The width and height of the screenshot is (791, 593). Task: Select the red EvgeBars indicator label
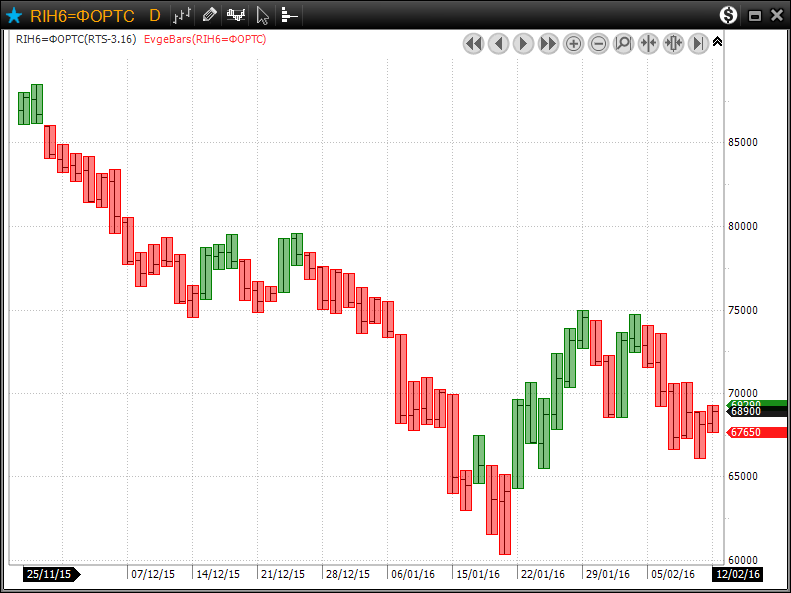click(x=205, y=39)
